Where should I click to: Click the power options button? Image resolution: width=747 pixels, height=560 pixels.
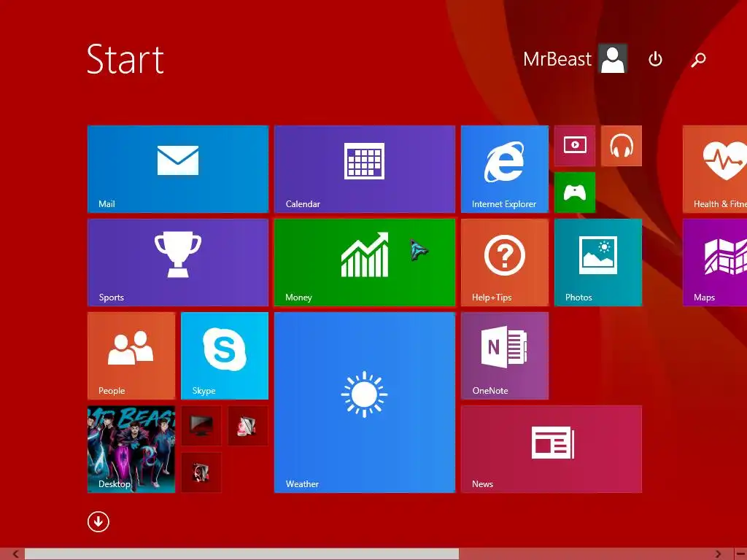pyautogui.click(x=656, y=59)
